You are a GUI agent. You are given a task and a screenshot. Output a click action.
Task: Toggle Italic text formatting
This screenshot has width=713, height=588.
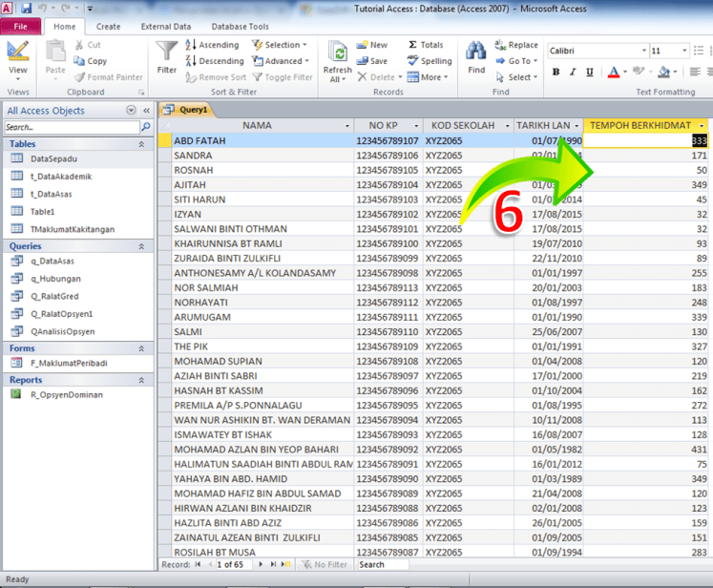point(572,73)
